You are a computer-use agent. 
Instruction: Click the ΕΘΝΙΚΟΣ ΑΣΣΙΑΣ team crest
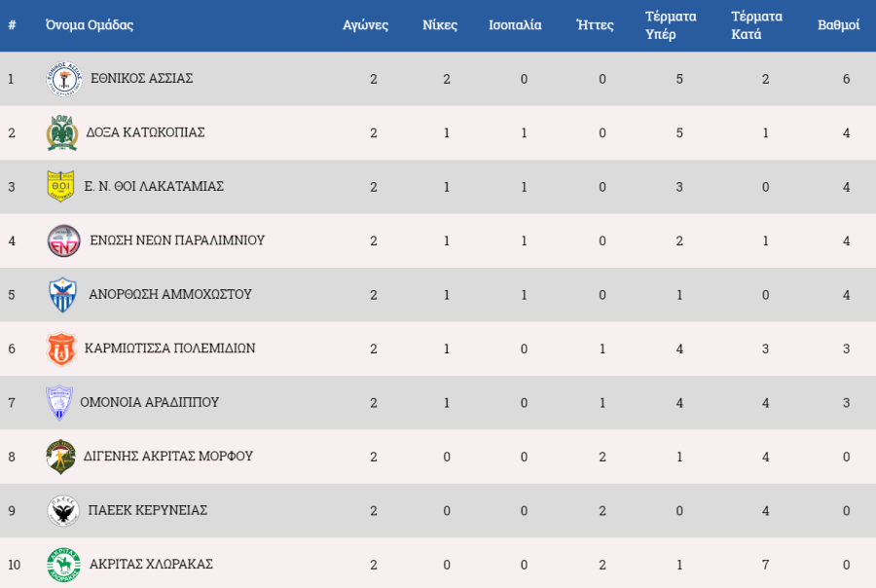point(64,79)
